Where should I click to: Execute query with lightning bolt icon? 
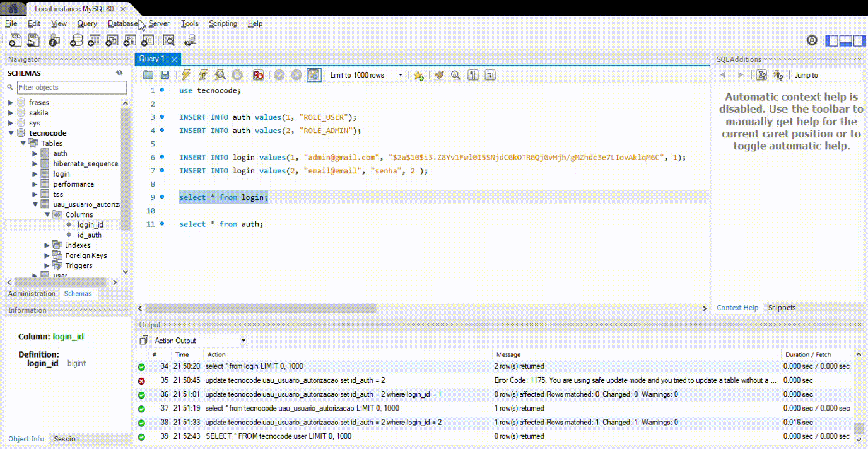[x=186, y=75]
